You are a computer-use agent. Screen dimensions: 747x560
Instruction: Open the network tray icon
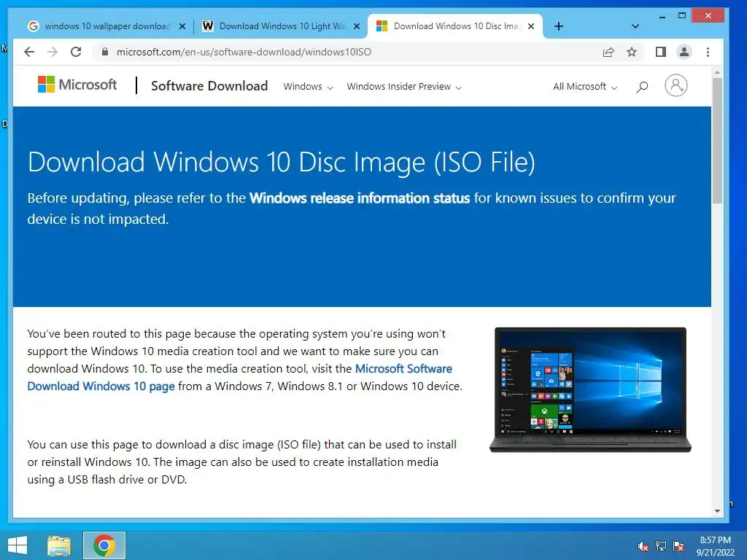point(661,546)
